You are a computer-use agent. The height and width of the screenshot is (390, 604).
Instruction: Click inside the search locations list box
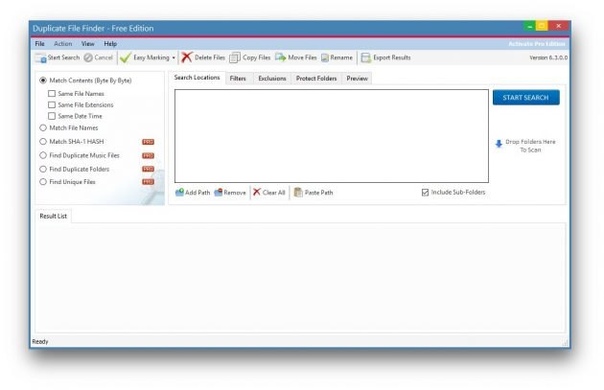[331, 136]
